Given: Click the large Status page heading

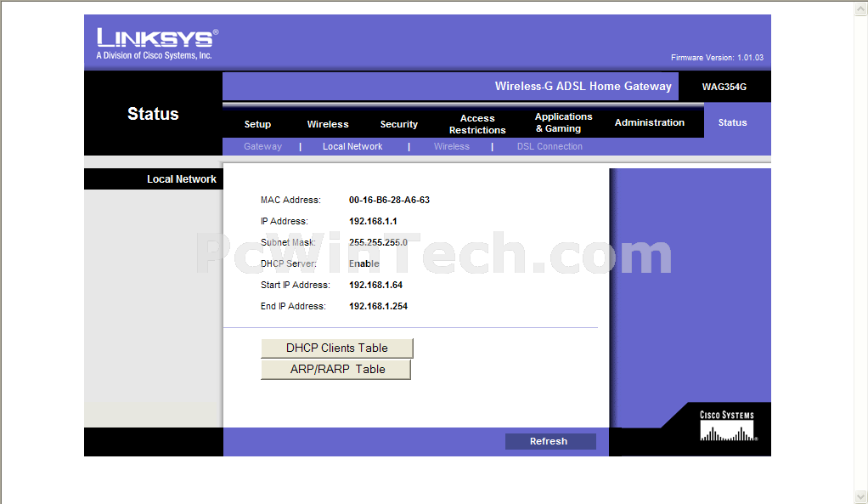Looking at the screenshot, I should 153,114.
